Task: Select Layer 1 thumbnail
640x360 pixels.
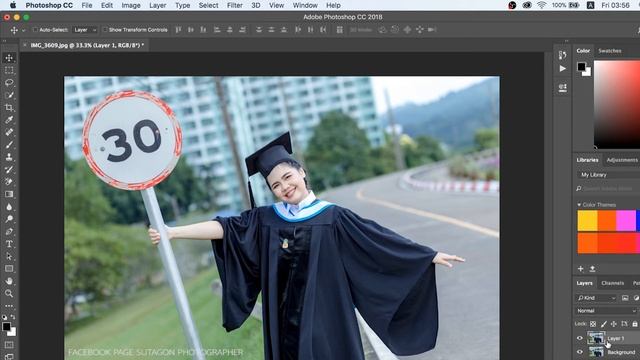Action: coord(596,338)
